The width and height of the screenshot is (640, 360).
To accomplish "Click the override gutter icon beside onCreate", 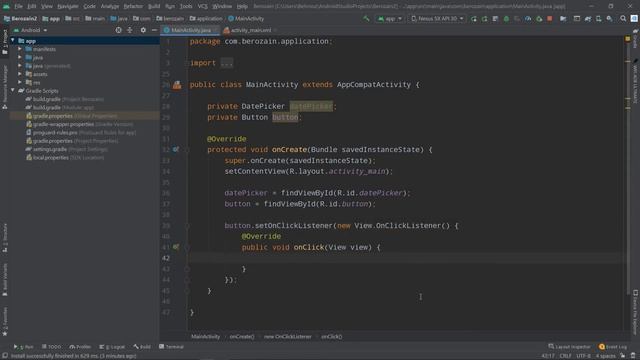I will click(176, 149).
